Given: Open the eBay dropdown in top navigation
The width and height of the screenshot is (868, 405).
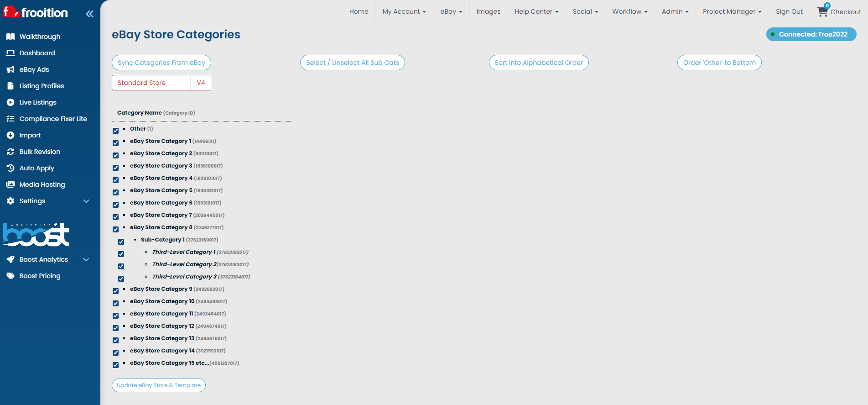Looking at the screenshot, I should click(x=451, y=11).
